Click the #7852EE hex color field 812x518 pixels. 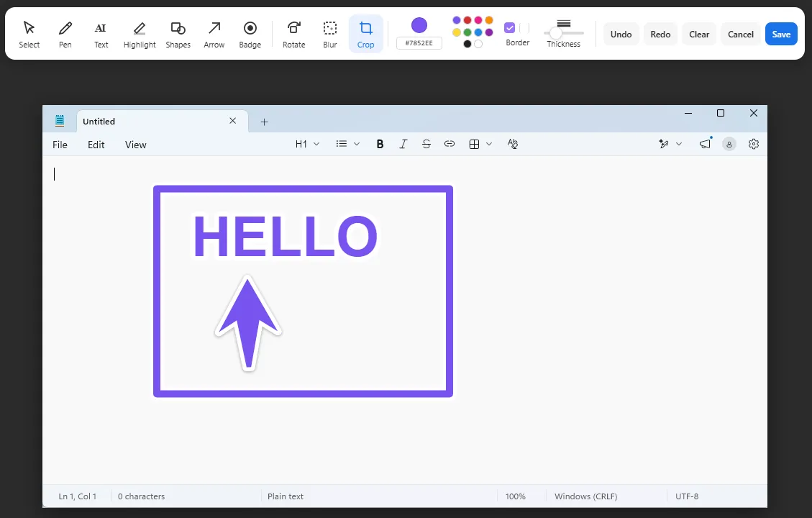tap(419, 43)
